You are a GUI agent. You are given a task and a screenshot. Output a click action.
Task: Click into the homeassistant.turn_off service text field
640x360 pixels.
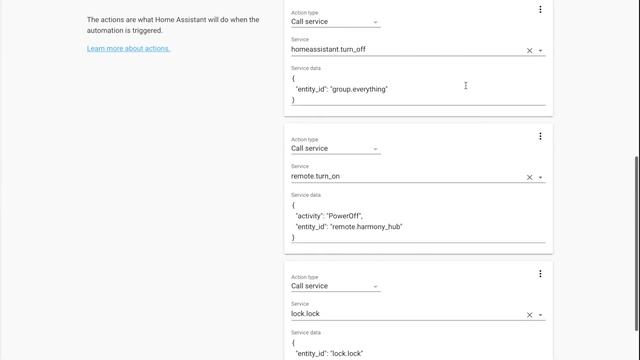pos(407,49)
